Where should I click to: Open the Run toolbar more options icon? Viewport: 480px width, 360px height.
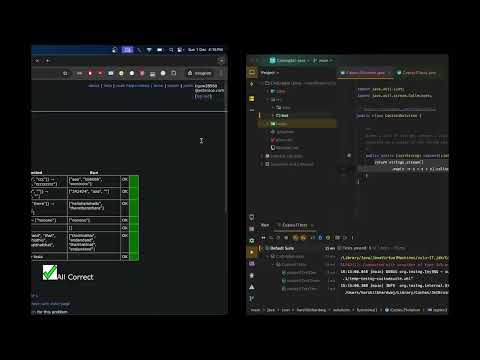(x=352, y=238)
